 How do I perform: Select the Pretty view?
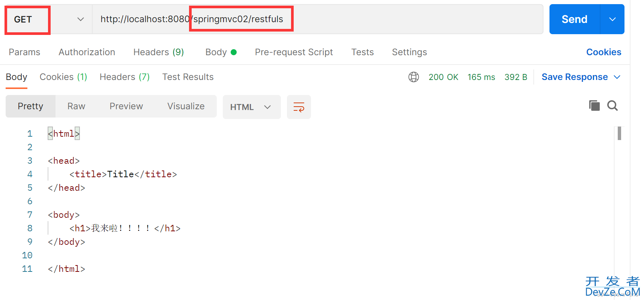coord(30,106)
